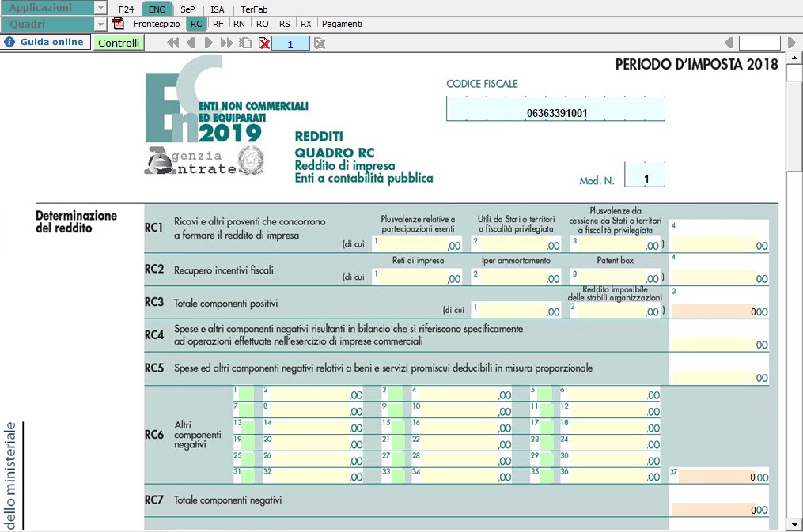Click RC3 Reddito imponibile stabili organizzazioni field

pyautogui.click(x=615, y=311)
